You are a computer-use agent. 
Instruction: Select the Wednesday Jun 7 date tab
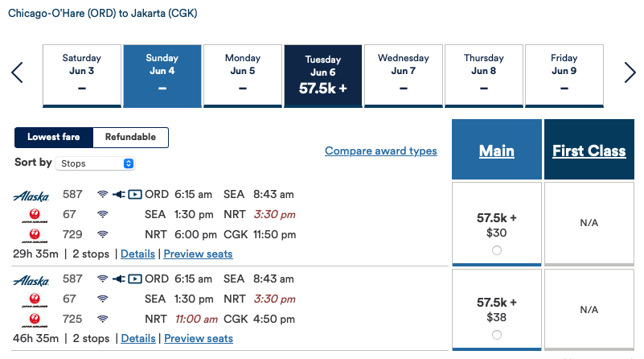pyautogui.click(x=404, y=75)
